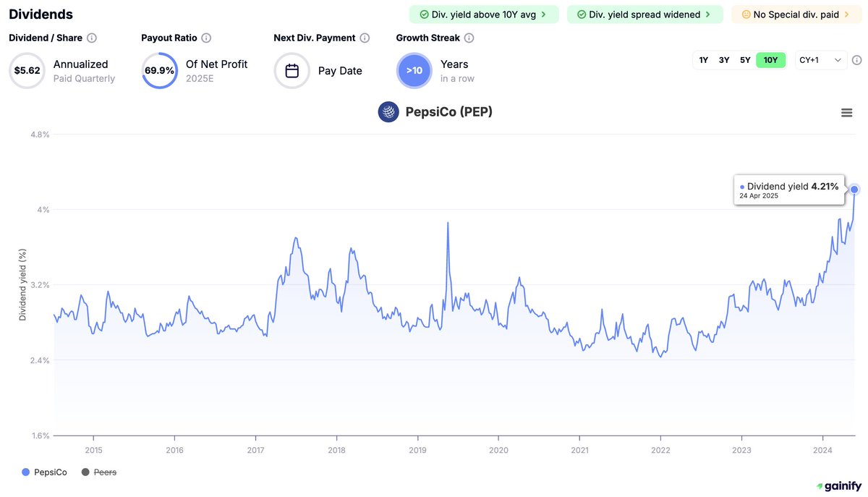Click the Annualized text

coord(81,64)
